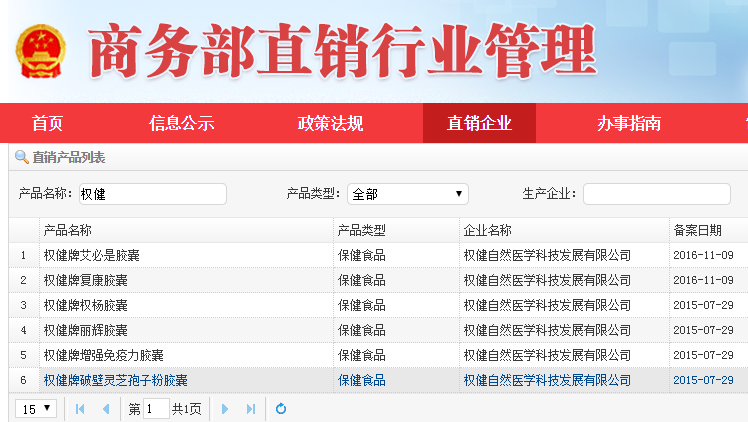The height and width of the screenshot is (422, 748).
Task: Click the 共1页 page count text
Action: click(x=187, y=409)
